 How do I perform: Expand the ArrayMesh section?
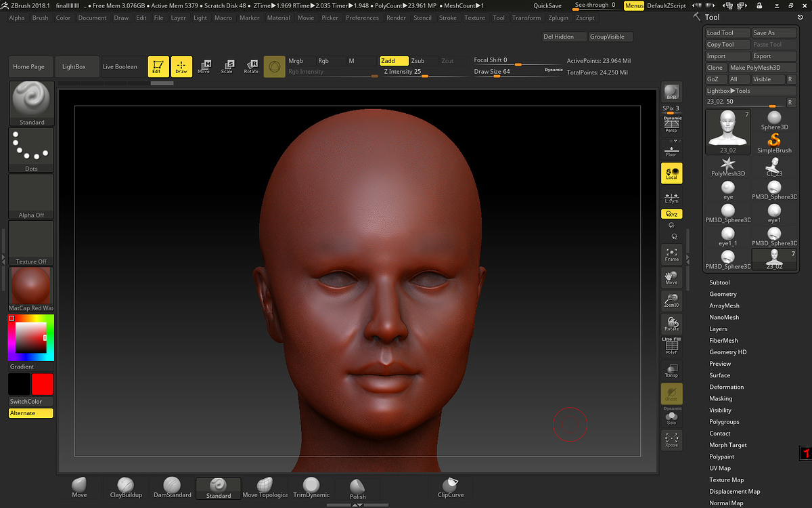(724, 305)
